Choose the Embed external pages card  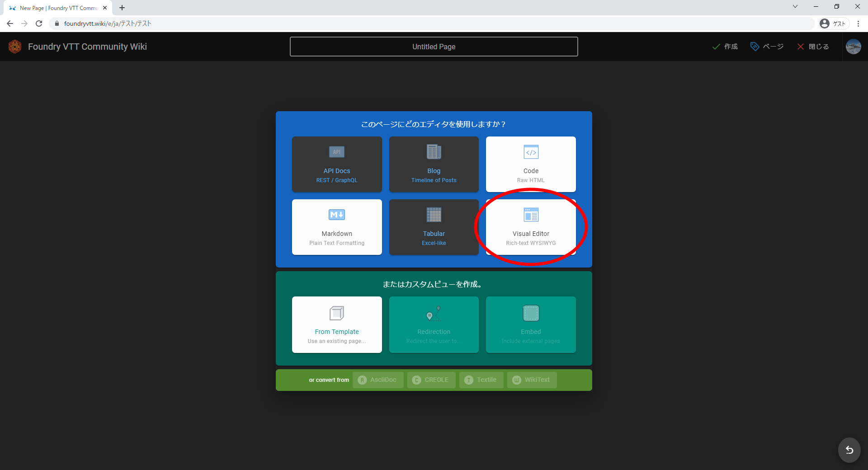(x=531, y=324)
